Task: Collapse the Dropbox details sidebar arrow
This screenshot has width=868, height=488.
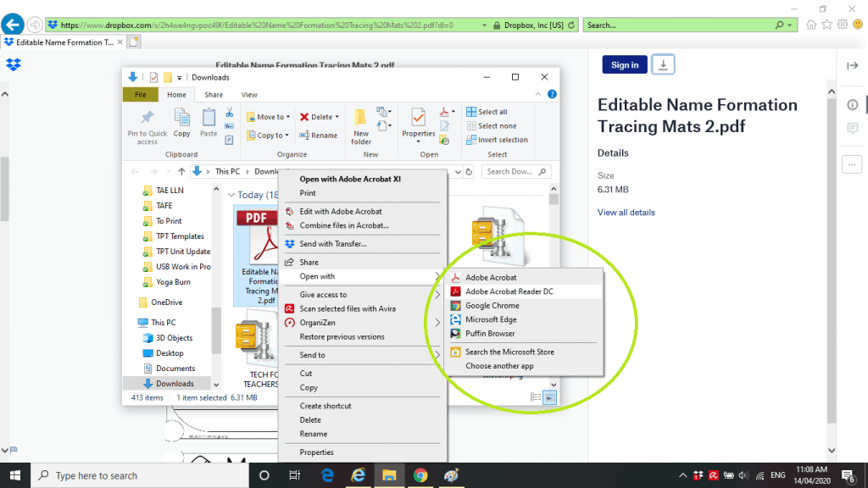Action: 853,66
